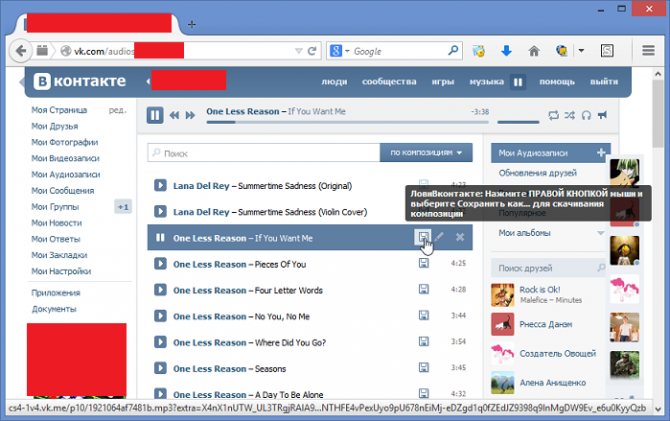Adjust the volume slider in the player
This screenshot has width=670, height=421.
coord(518,122)
